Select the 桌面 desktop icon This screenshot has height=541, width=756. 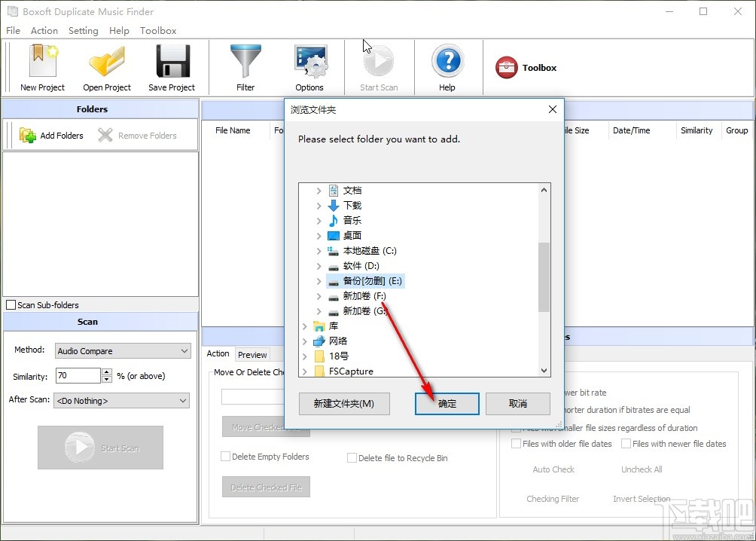(333, 236)
